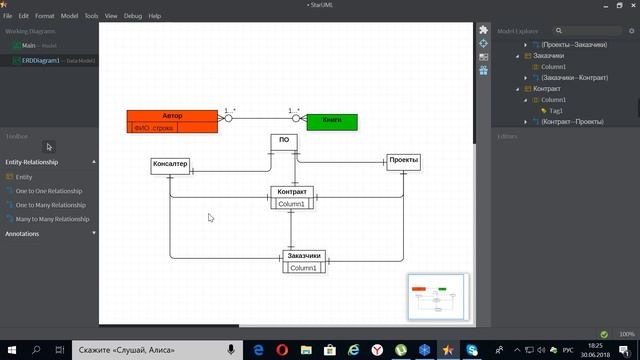The image size is (640, 360).
Task: Select the Контракт entity header
Action: click(x=292, y=192)
